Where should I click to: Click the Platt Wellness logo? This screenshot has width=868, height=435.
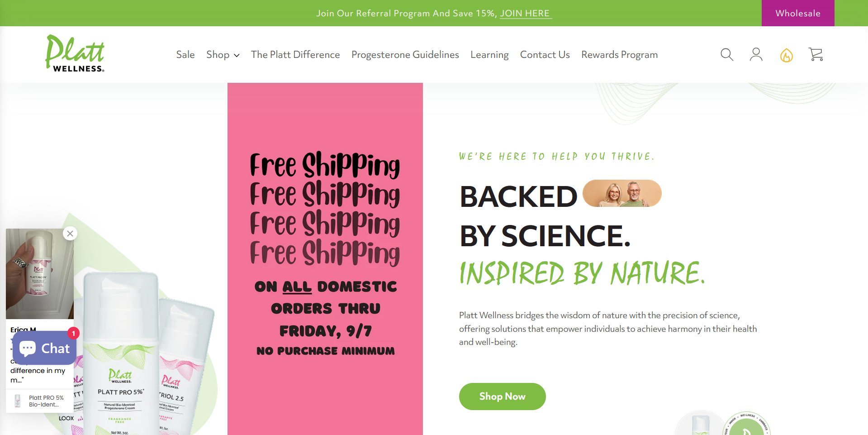point(75,54)
